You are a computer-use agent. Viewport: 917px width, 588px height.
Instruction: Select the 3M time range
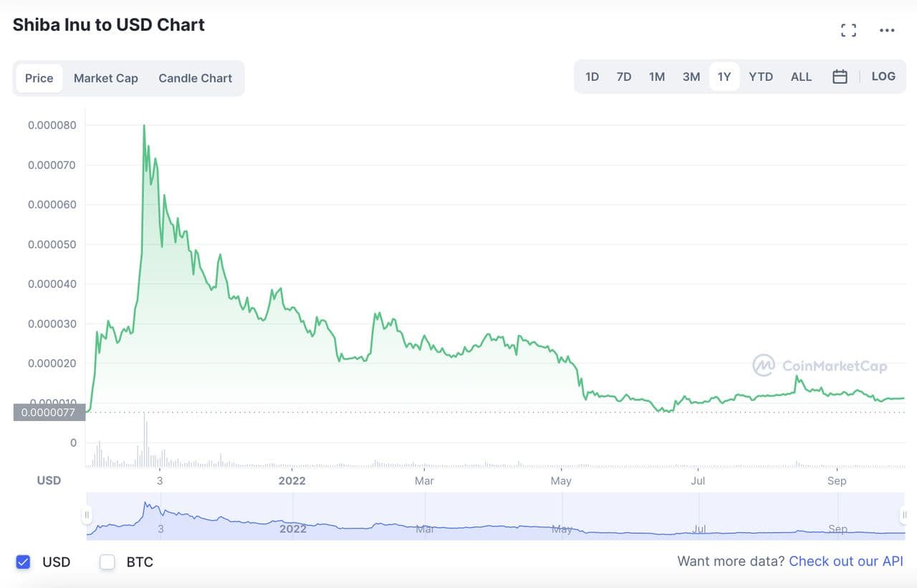pos(691,77)
